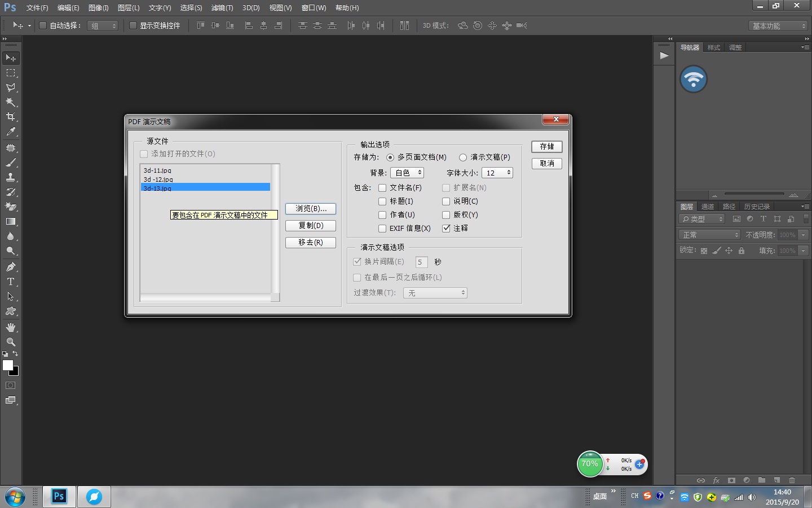Select 3d-11.jpg in source file list
812x508 pixels.
click(157, 170)
